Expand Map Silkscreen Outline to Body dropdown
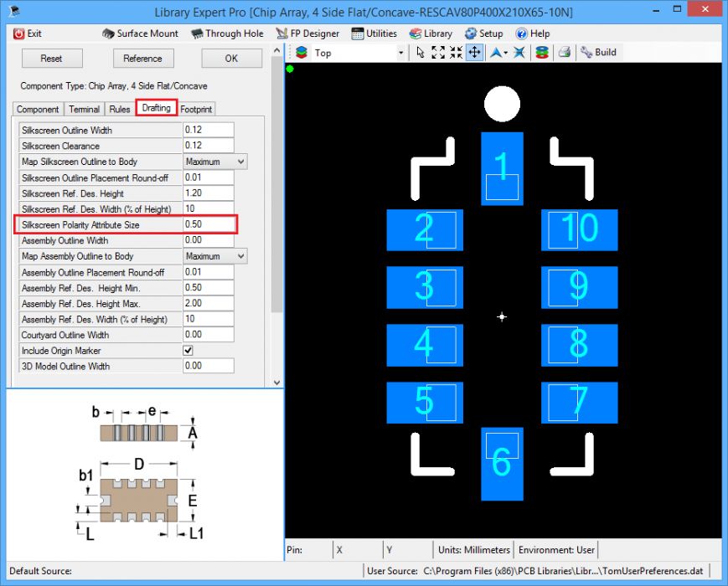 [x=241, y=162]
